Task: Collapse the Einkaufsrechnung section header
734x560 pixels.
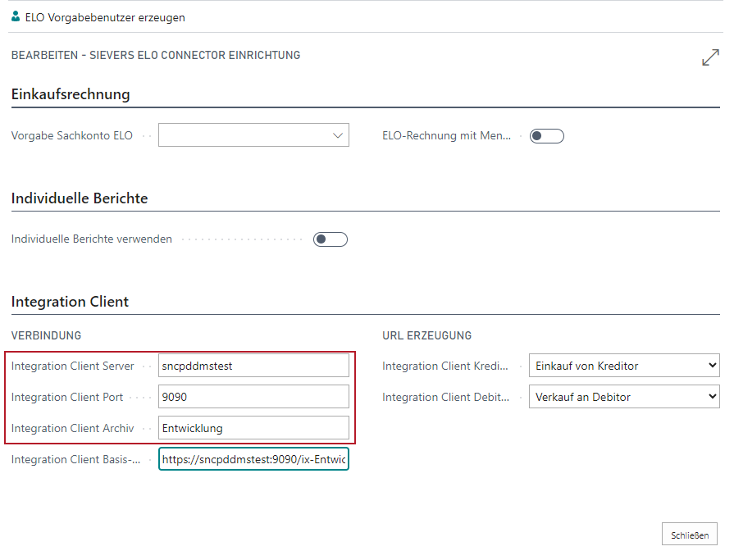Action: coord(71,94)
